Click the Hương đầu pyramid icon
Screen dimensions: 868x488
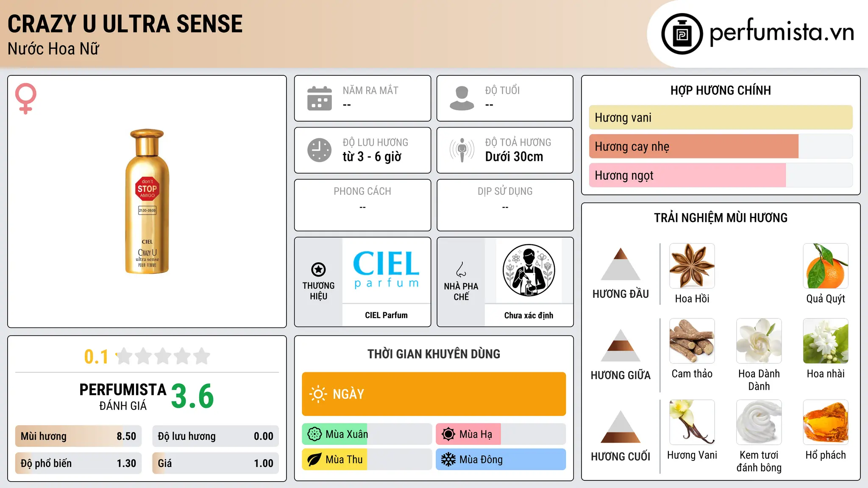(621, 264)
